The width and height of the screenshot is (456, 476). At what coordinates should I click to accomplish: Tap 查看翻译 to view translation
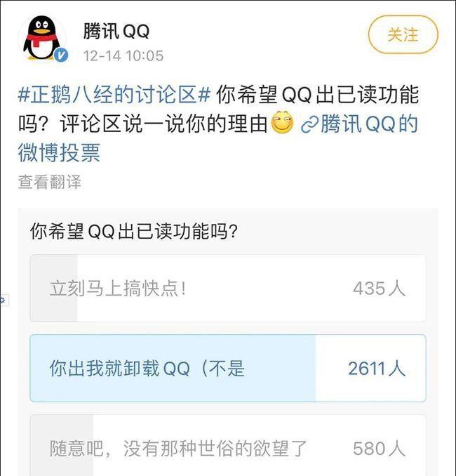pyautogui.click(x=49, y=182)
